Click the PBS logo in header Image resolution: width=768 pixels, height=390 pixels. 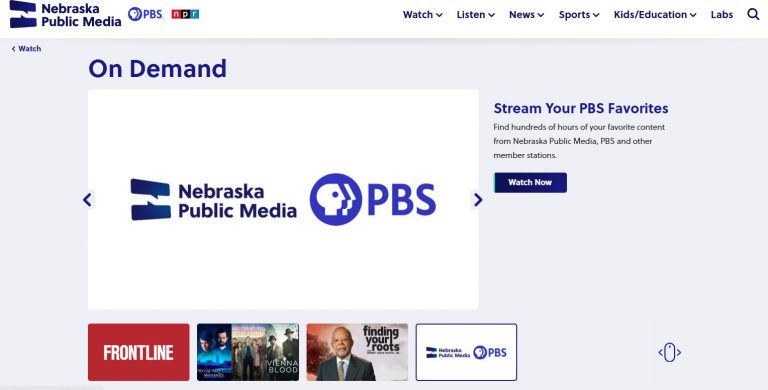tap(145, 14)
